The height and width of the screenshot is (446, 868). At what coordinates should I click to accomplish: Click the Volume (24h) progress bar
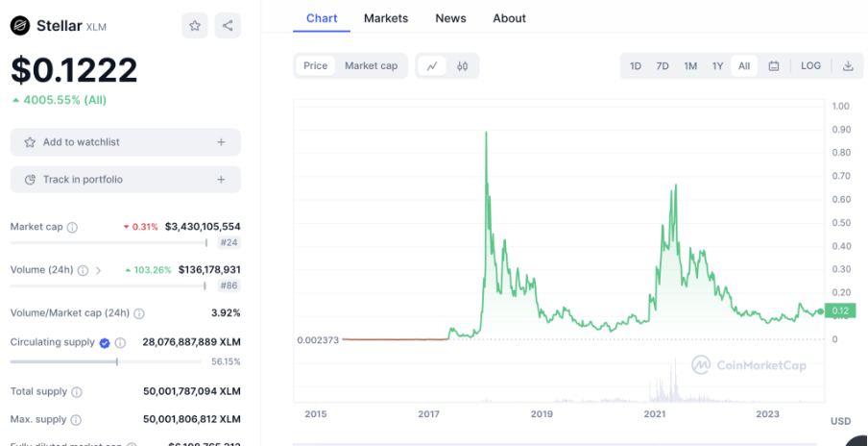108,285
